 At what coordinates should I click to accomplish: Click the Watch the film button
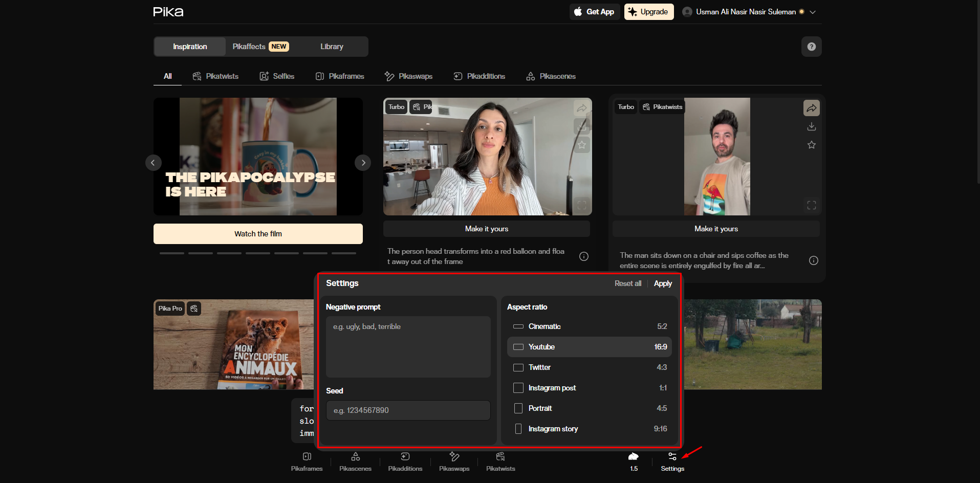click(257, 233)
